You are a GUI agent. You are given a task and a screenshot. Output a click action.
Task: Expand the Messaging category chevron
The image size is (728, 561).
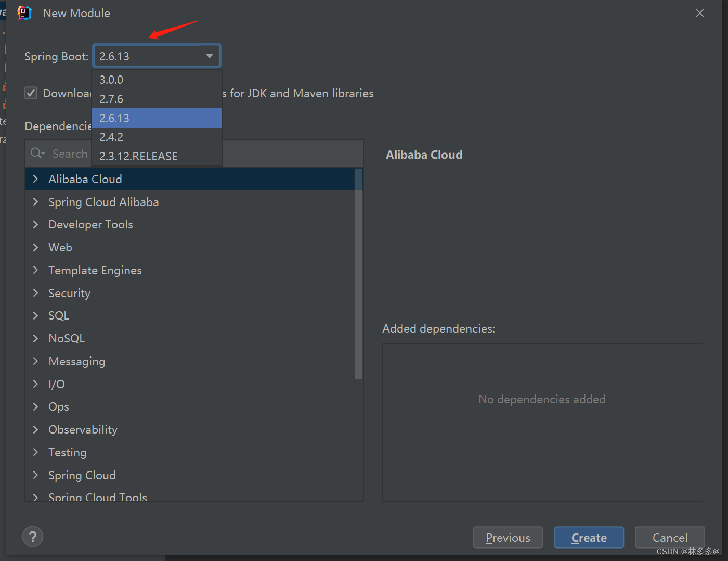(35, 361)
